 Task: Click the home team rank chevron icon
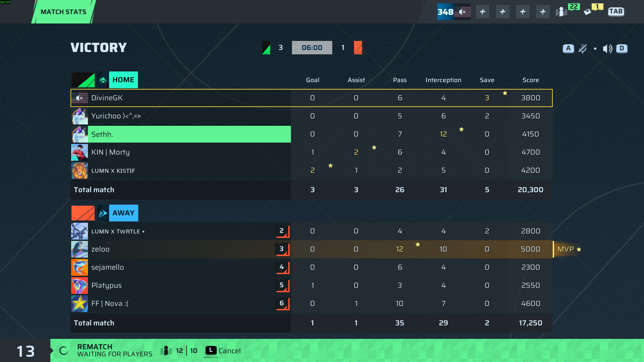pos(103,80)
